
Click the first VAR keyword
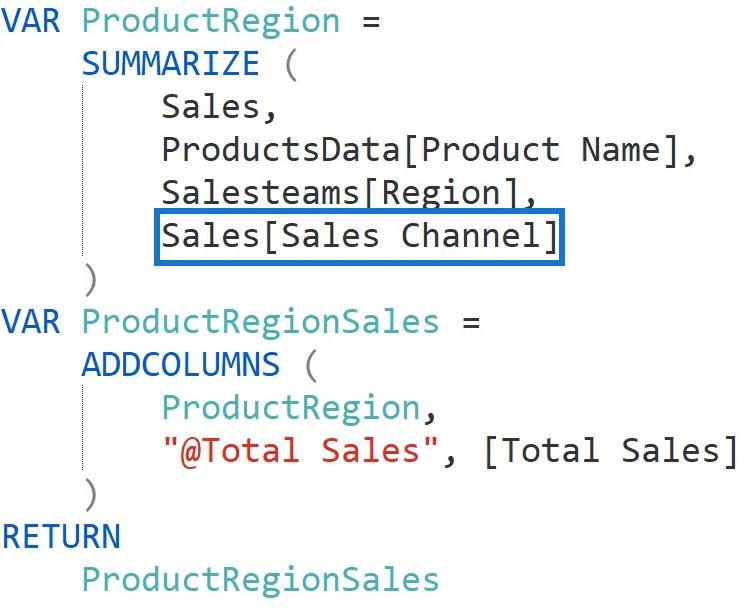31,22
